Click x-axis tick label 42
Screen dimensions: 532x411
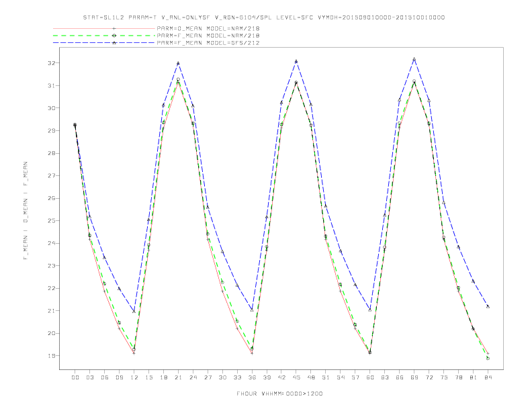click(x=281, y=377)
